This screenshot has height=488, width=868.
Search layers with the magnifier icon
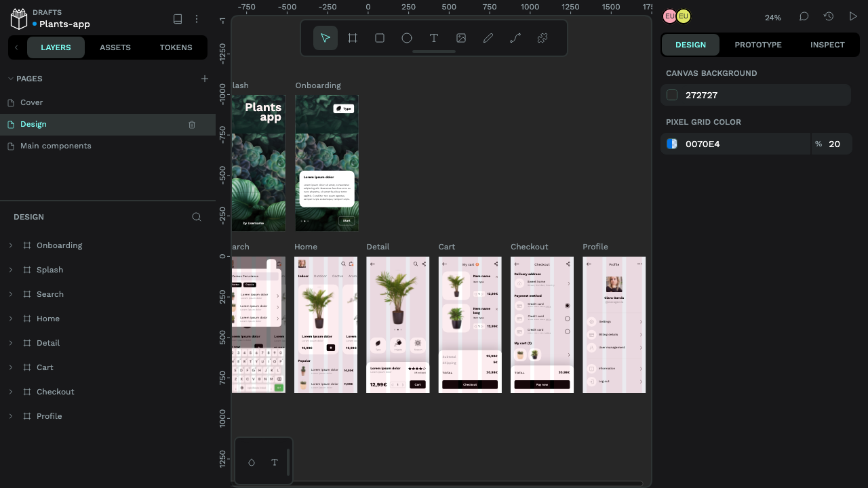click(197, 217)
